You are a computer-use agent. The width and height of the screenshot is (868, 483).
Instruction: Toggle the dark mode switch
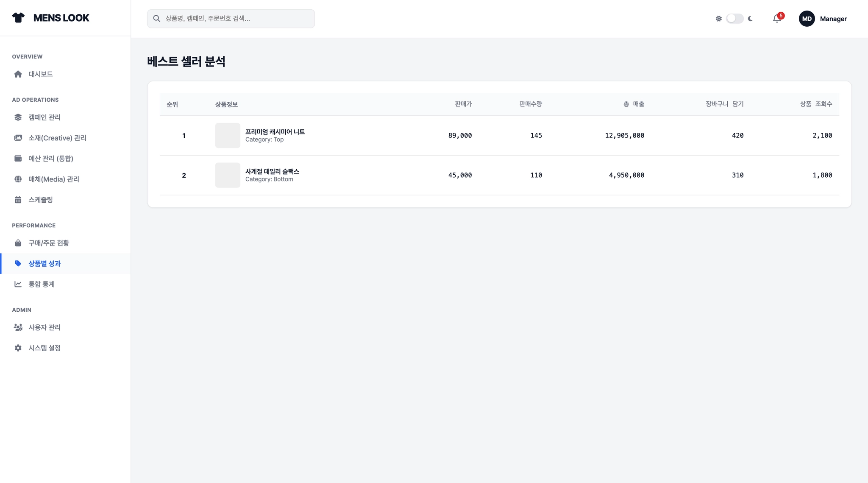tap(734, 19)
